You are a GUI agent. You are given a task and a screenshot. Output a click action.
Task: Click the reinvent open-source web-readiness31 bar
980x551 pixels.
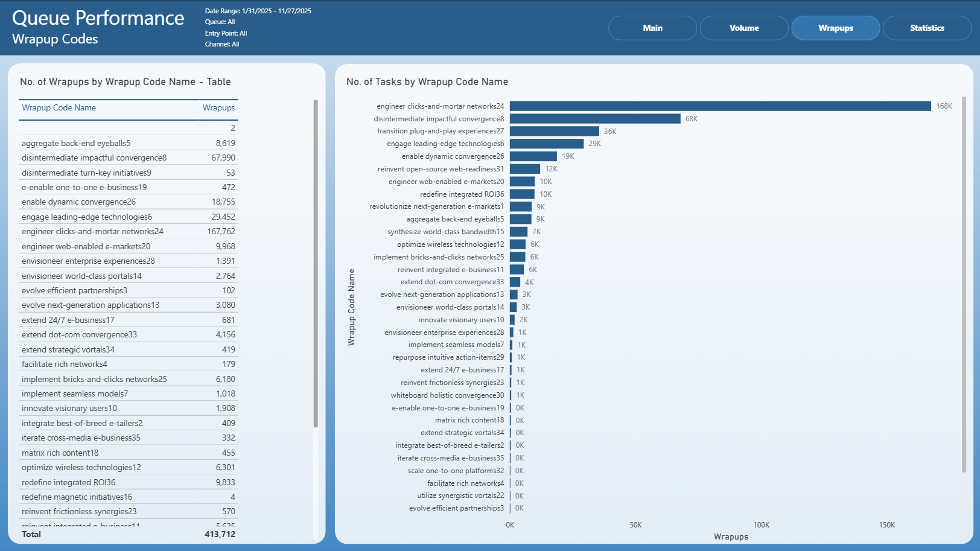525,169
